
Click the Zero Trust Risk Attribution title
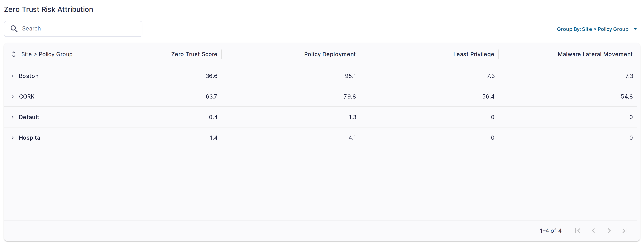tap(48, 9)
